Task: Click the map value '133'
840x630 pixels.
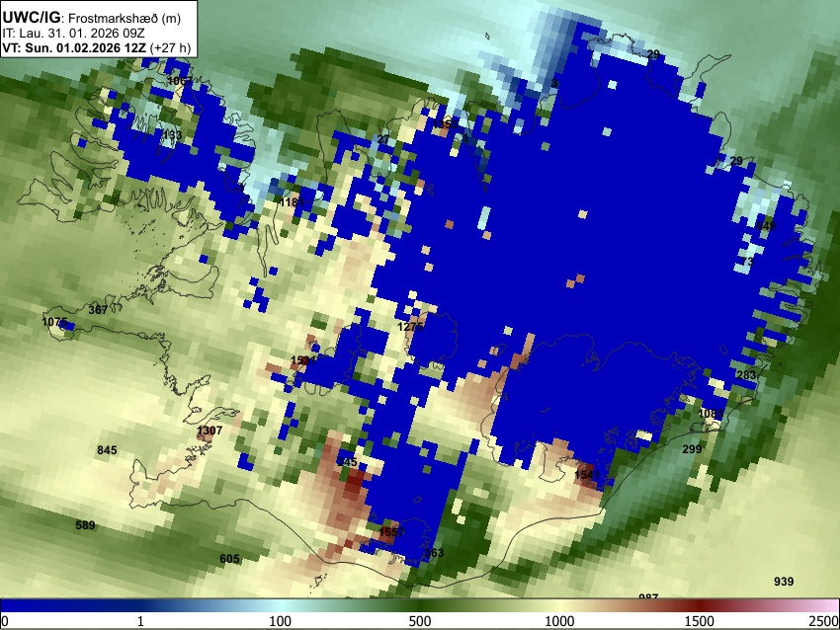Action: click(172, 135)
